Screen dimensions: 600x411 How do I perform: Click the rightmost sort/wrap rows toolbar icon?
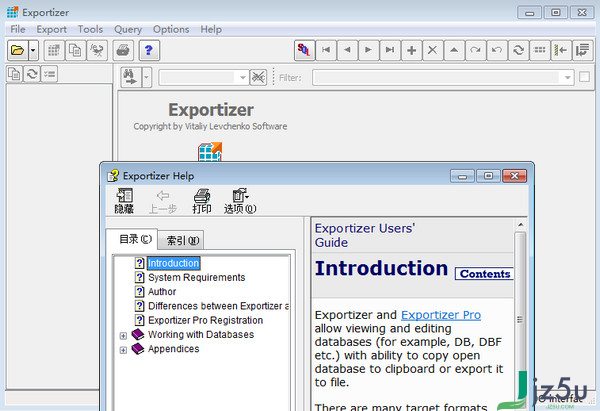coord(583,50)
